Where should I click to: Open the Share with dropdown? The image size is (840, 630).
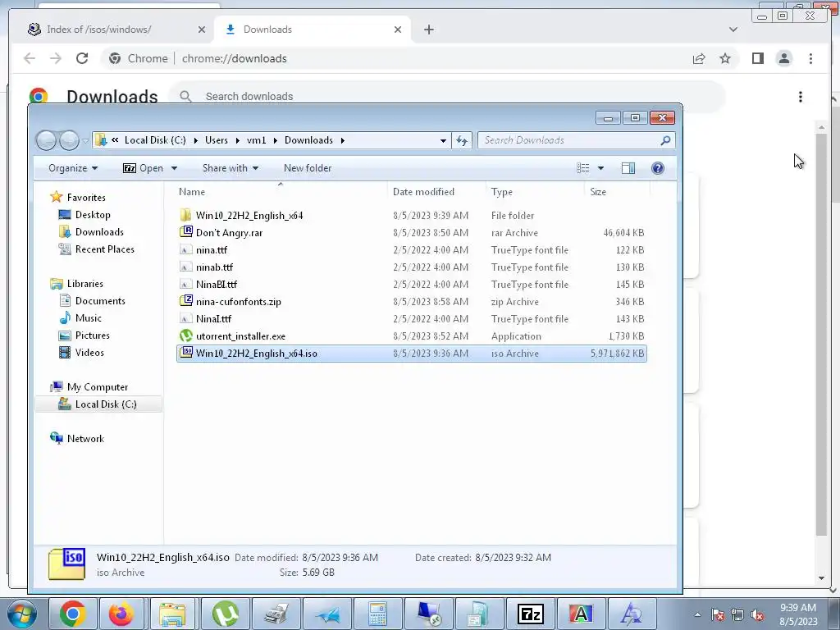coord(231,168)
